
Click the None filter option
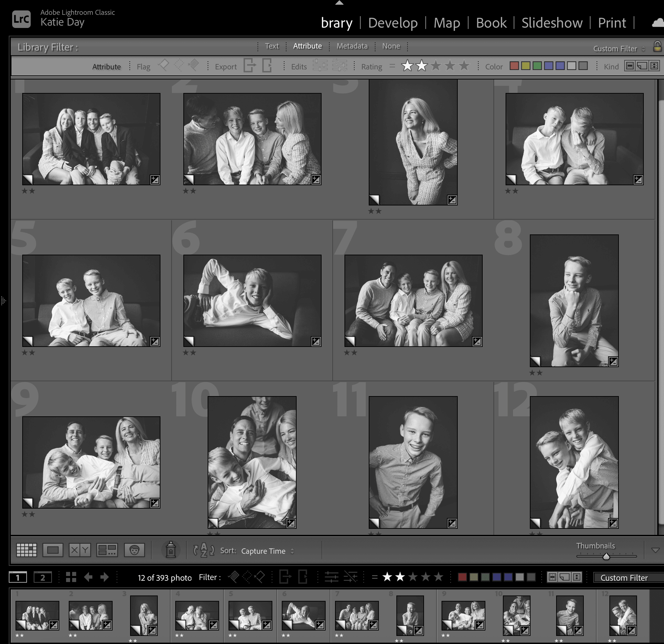pos(391,46)
